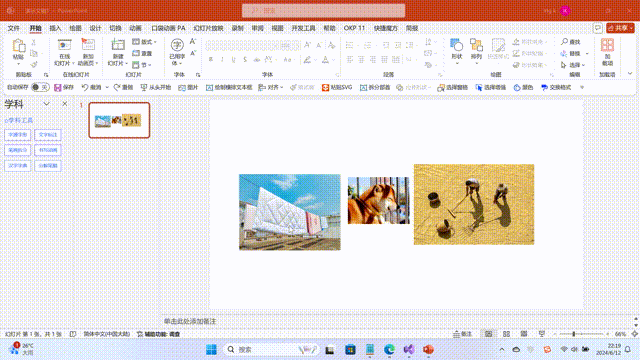Switch to the 设计 design tab
Image resolution: width=640 pixels, height=360 pixels.
pyautogui.click(x=95, y=28)
